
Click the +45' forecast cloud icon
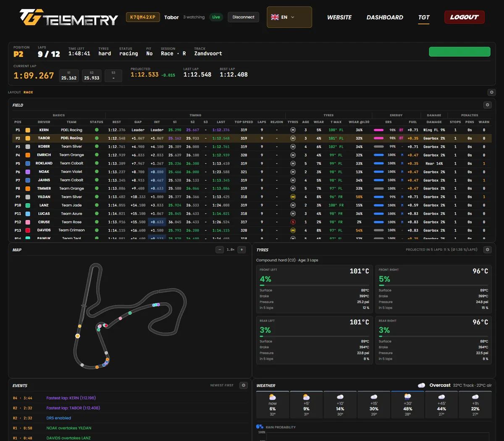coord(441,397)
